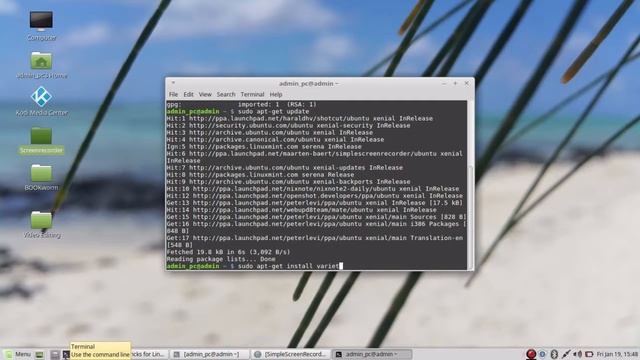Viewport: 640px width, 360px height.
Task: Select the Video Editing desktop folder
Action: (41, 224)
